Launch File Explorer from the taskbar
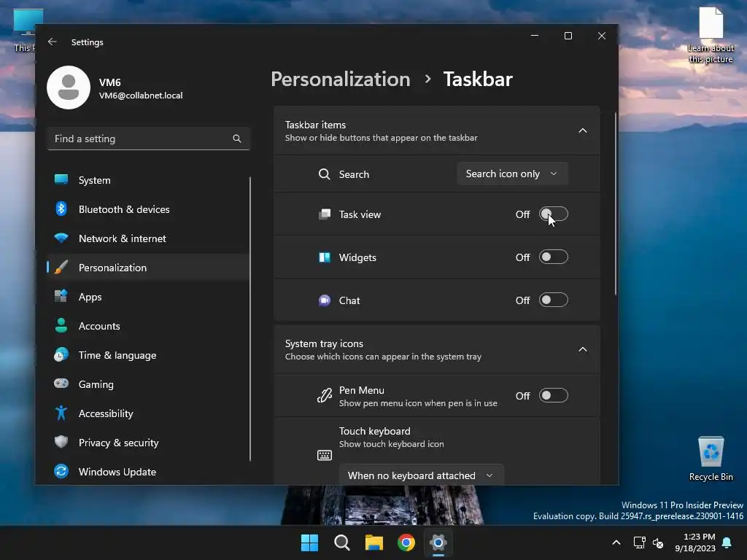This screenshot has height=560, width=747. (374, 542)
